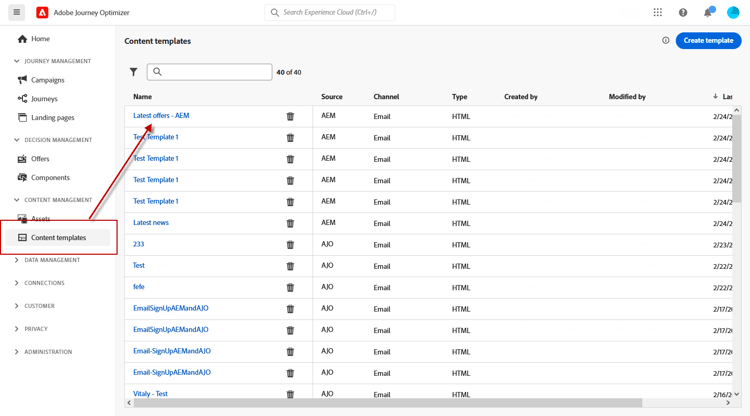Delete the Latest news template

(x=290, y=223)
